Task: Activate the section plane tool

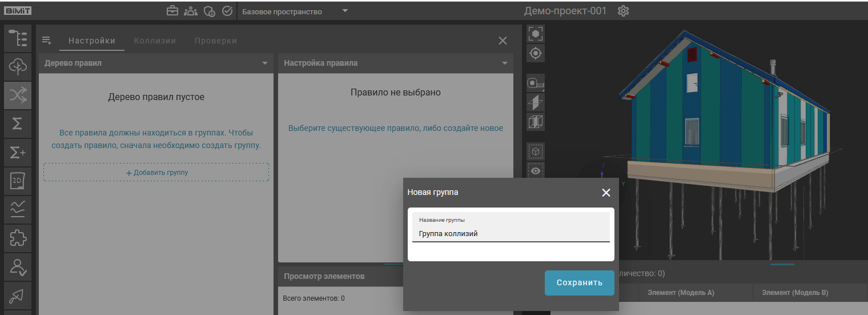Action: point(536,103)
